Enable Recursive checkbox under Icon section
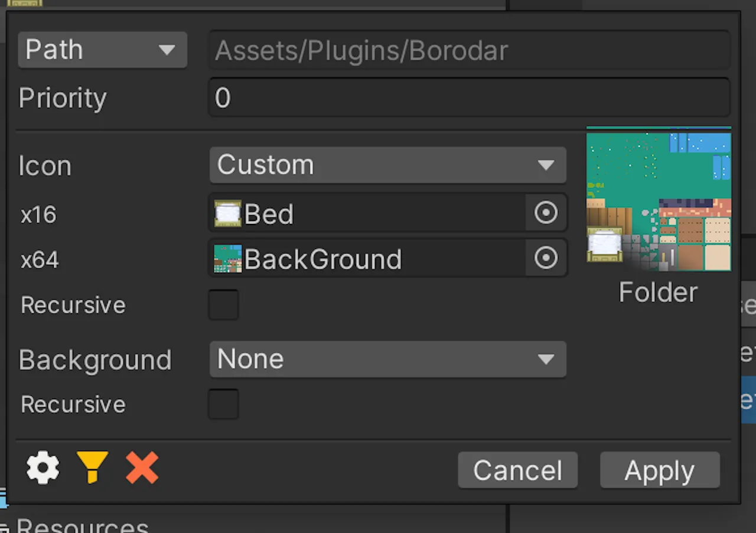 pos(223,305)
